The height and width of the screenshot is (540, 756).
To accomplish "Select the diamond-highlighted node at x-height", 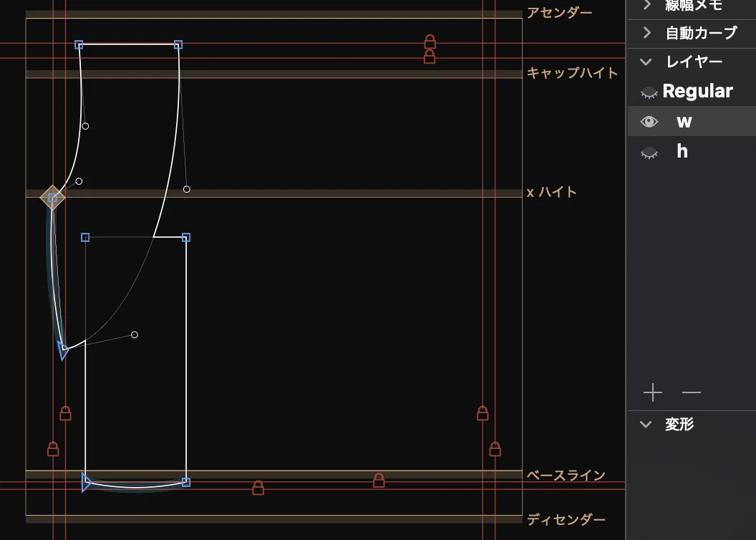I will pos(52,198).
